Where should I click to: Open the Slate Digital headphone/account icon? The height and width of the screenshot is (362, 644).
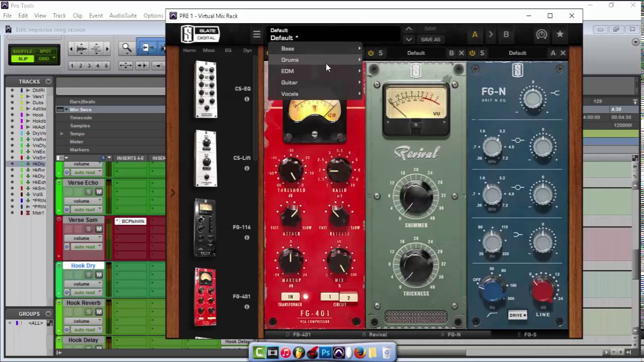[541, 35]
